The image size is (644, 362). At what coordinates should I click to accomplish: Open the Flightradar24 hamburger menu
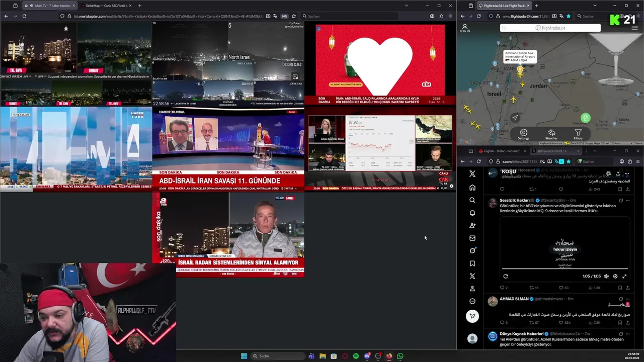634,28
